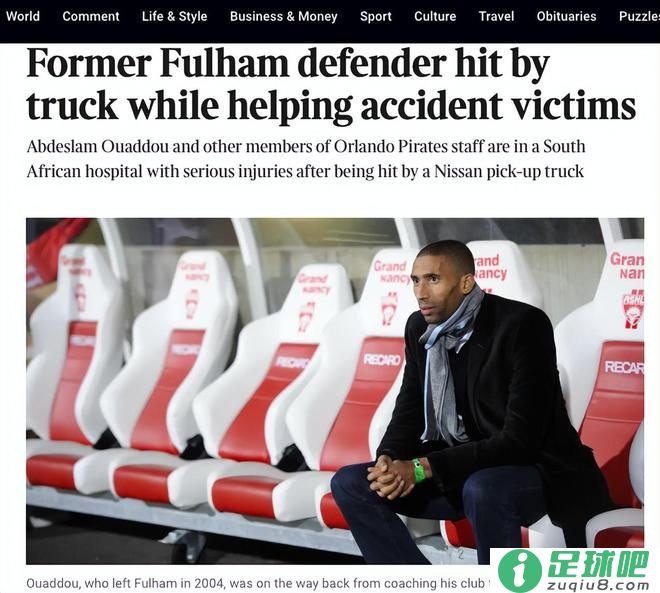Open Business & Money section

coord(284,16)
